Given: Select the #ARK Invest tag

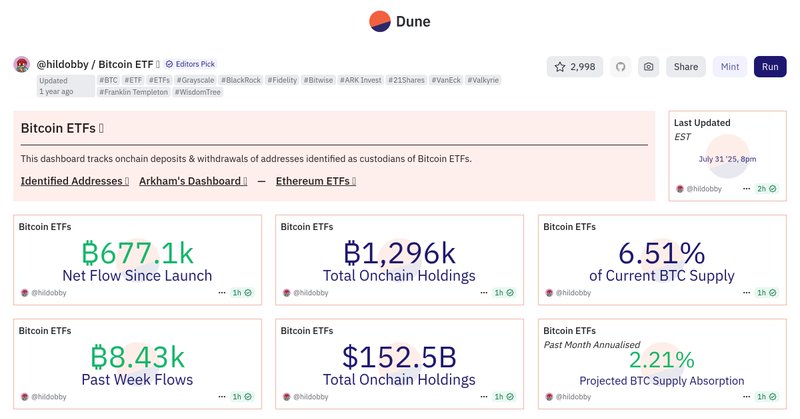Looking at the screenshot, I should 361,80.
